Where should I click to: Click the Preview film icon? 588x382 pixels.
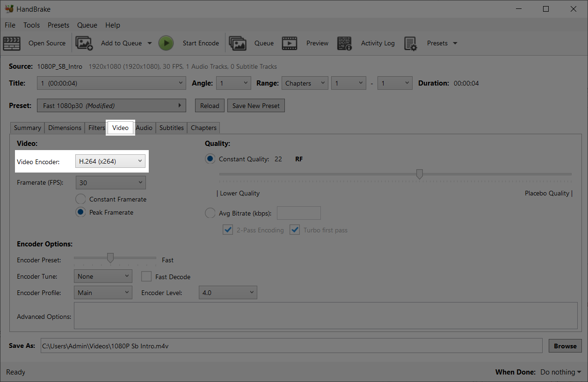point(290,43)
